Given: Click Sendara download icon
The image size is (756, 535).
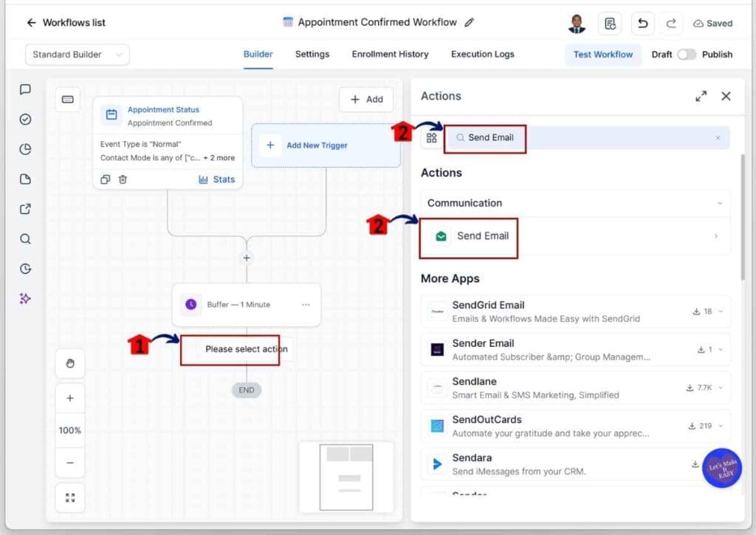Looking at the screenshot, I should [x=695, y=463].
